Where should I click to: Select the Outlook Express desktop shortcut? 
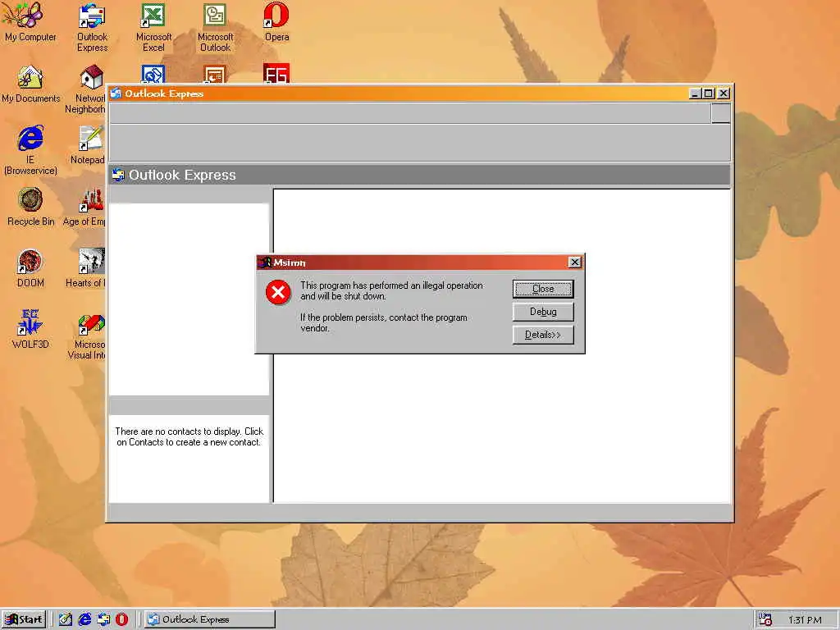tap(92, 28)
